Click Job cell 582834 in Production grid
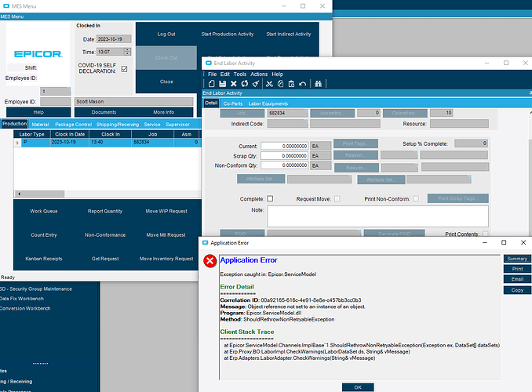The height and width of the screenshot is (392, 532). point(153,142)
